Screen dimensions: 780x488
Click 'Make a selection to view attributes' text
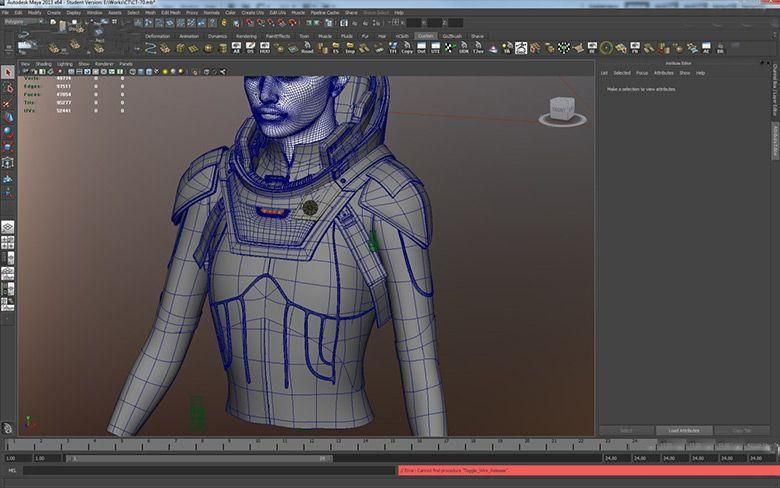(641, 89)
